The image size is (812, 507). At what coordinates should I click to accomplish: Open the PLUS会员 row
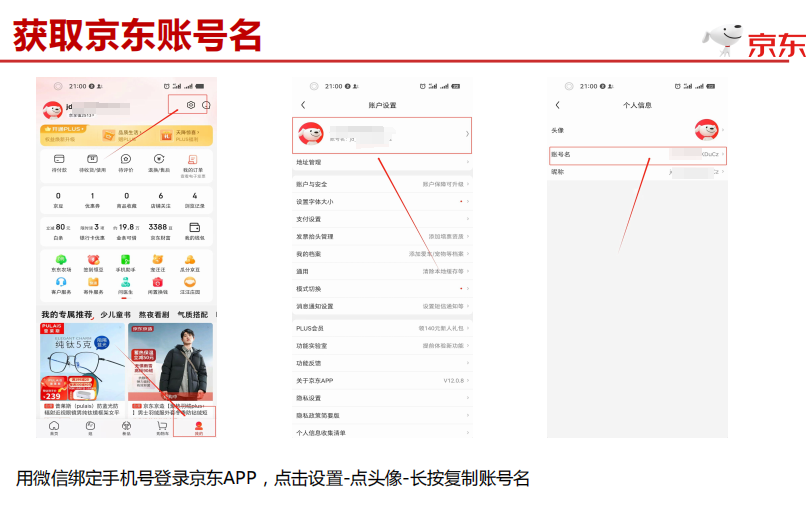pos(382,328)
